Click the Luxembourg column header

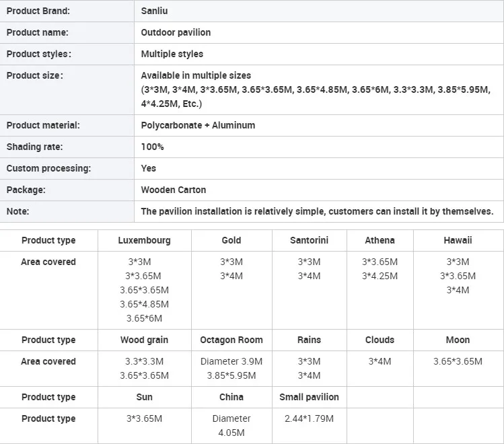(x=144, y=240)
